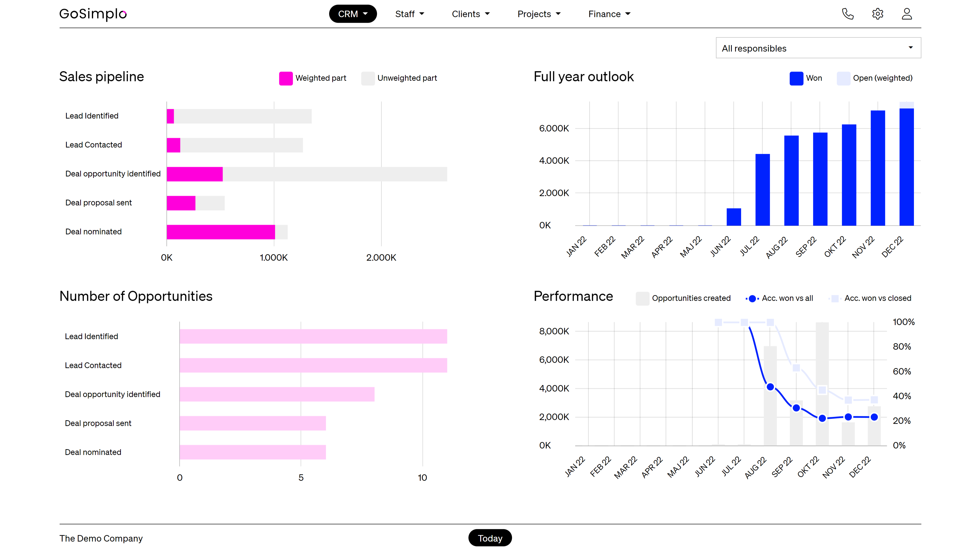Click the Today button at the bottom
The width and height of the screenshot is (980, 551).
(x=490, y=538)
